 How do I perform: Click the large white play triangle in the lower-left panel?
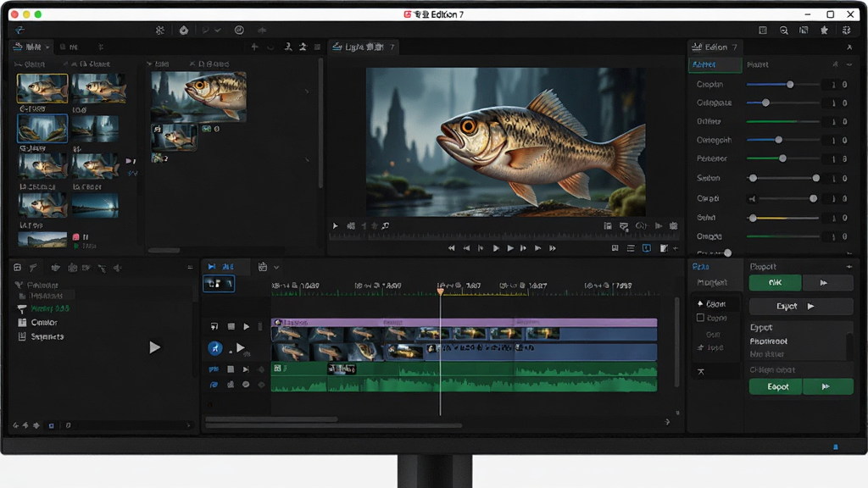point(155,347)
